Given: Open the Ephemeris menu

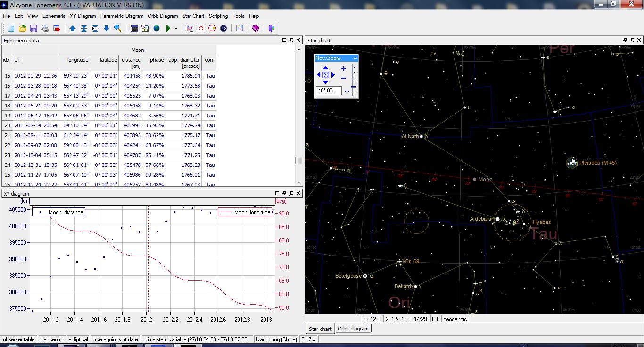Looking at the screenshot, I should 54,16.
